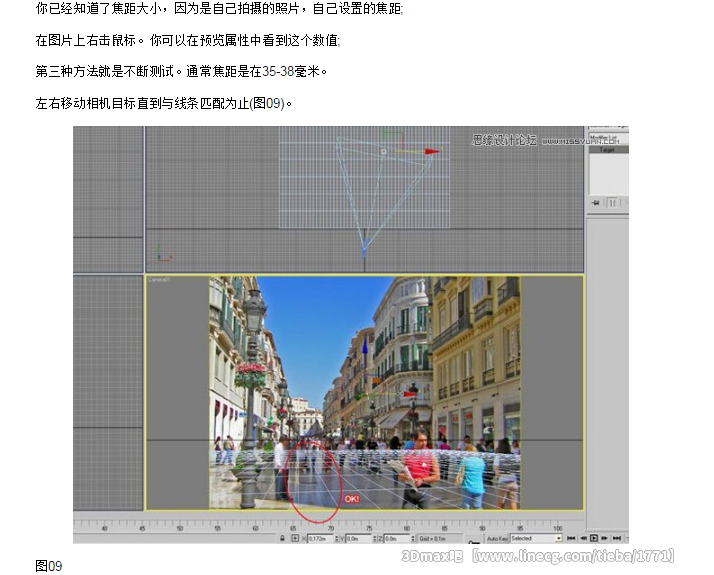This screenshot has height=575, width=714.
Task: Click the Z coordinate field
Action: (x=398, y=539)
